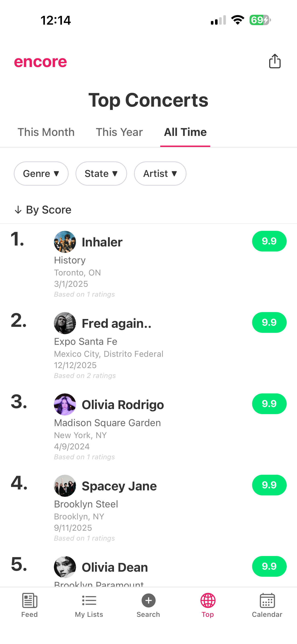Viewport: 297px width, 644px height.
Task: Open the Calendar icon
Action: 267,600
